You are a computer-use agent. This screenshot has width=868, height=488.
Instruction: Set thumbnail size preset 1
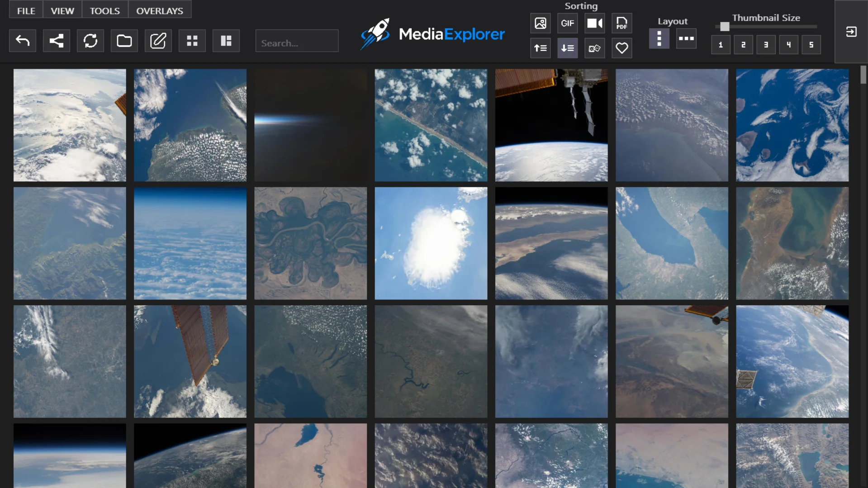(x=721, y=45)
